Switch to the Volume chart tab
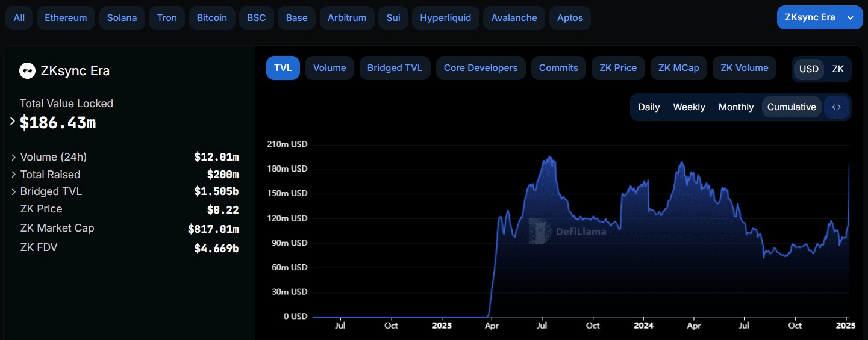868x340 pixels. click(x=329, y=68)
